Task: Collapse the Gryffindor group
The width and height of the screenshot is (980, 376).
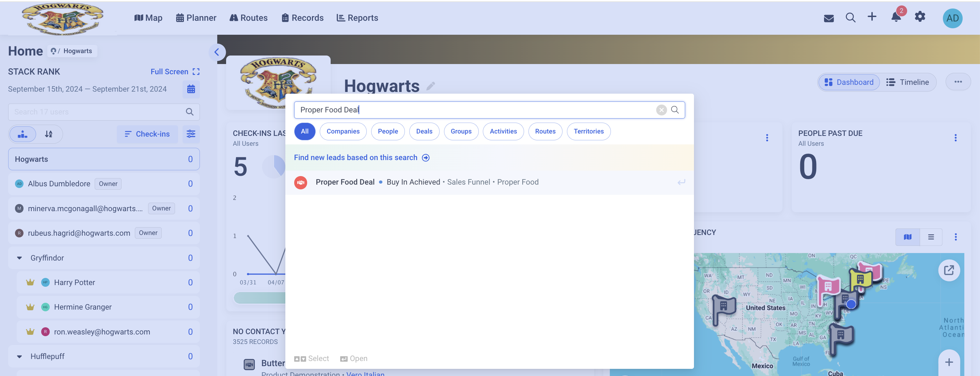Action: (x=19, y=258)
